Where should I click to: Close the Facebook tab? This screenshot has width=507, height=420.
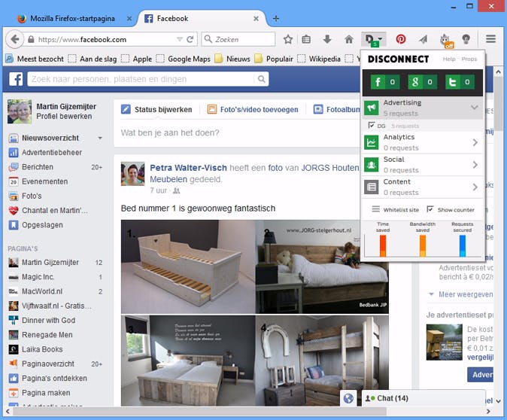point(256,19)
